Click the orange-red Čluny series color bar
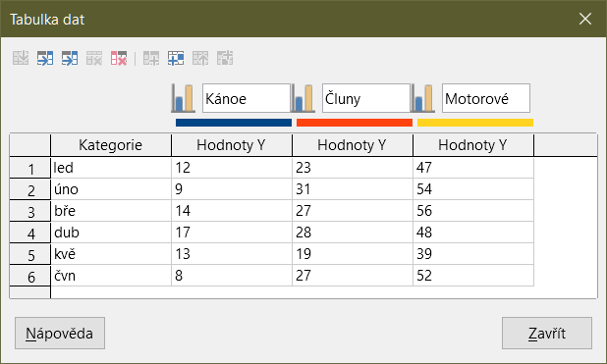Image resolution: width=607 pixels, height=364 pixels. tap(355, 123)
